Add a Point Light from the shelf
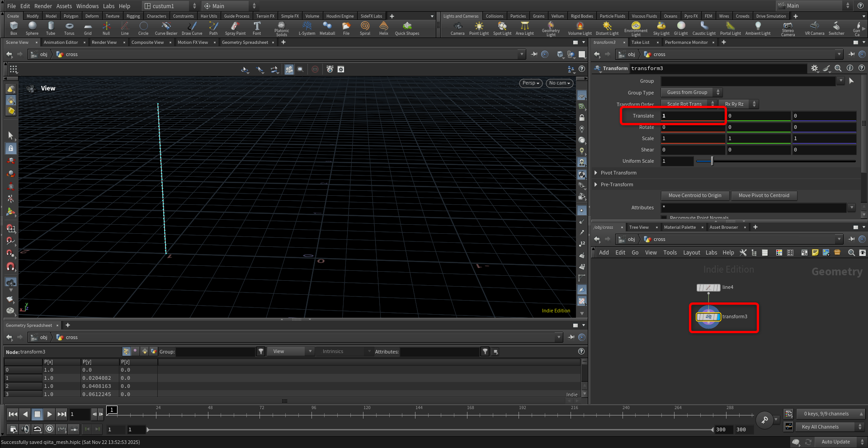 [479, 28]
